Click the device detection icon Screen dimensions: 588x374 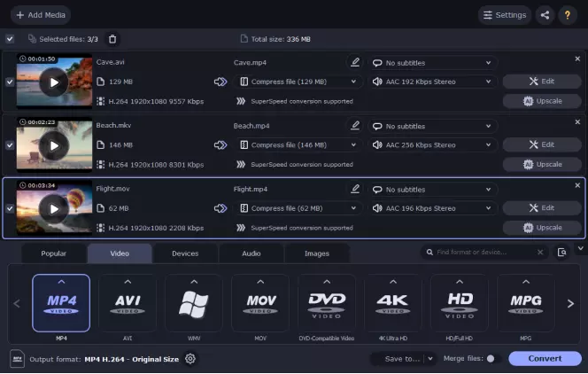(561, 252)
